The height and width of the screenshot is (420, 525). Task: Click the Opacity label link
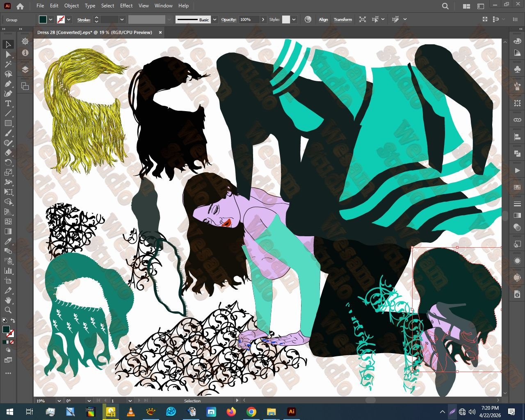[229, 20]
